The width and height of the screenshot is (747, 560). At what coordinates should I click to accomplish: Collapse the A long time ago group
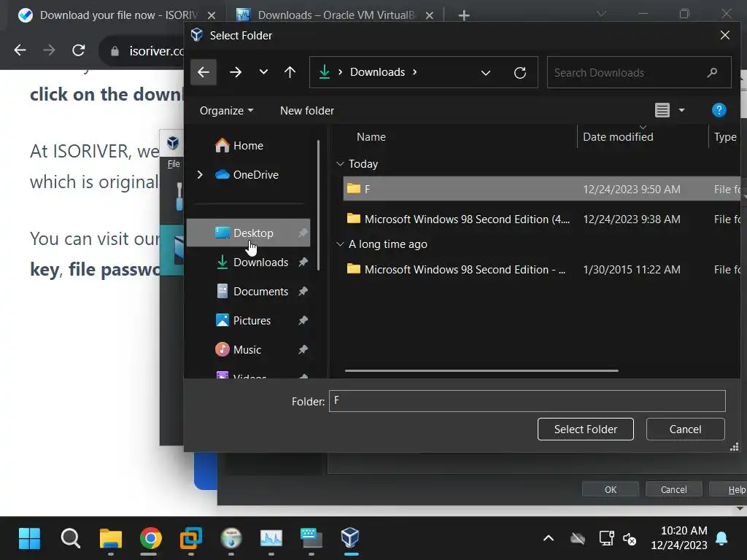340,244
